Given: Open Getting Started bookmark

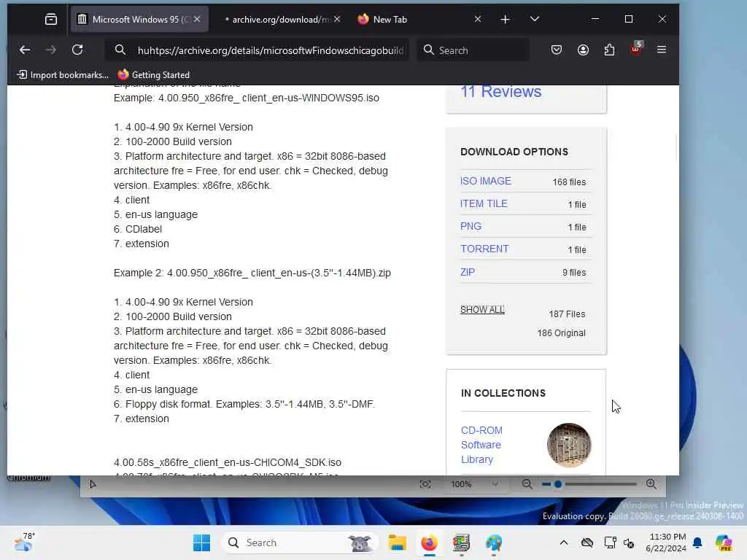Looking at the screenshot, I should point(153,75).
